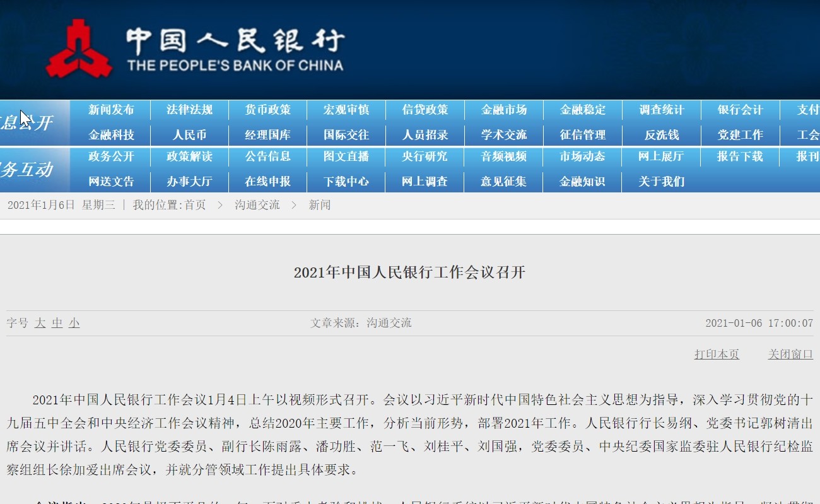This screenshot has height=504, width=820.
Task: Open 金融稳定 navigation link
Action: 583,110
